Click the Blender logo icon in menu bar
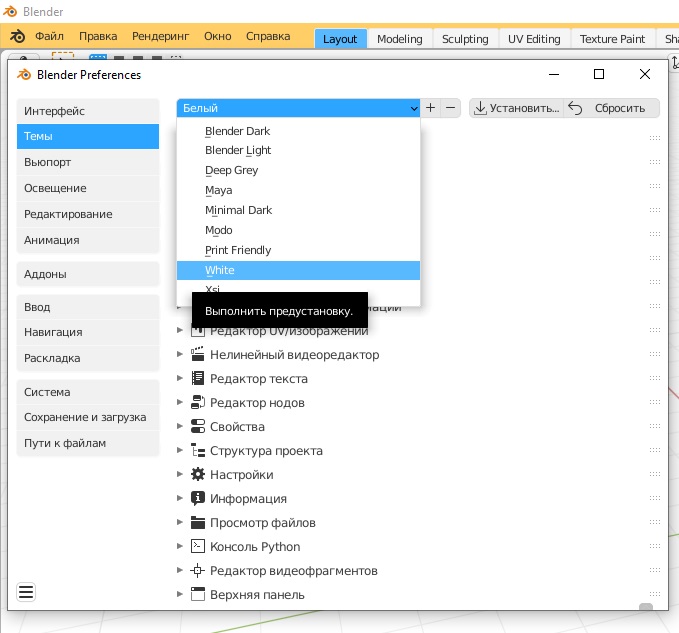Screen dimensions: 679x633 pyautogui.click(x=17, y=36)
